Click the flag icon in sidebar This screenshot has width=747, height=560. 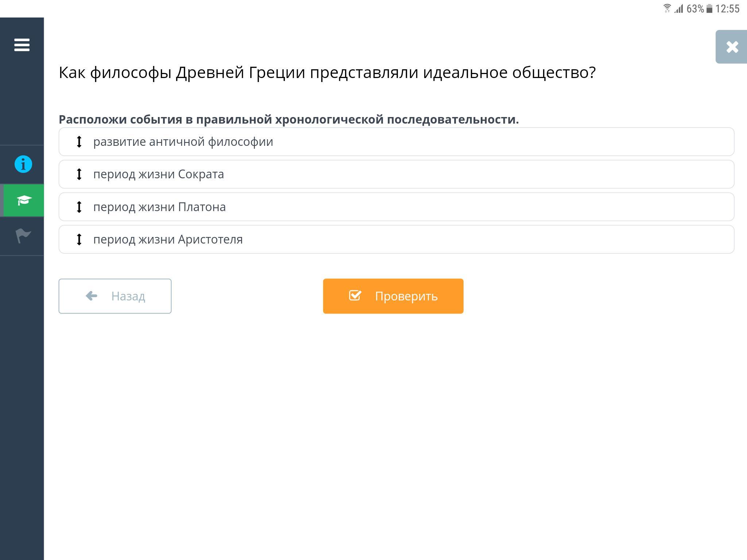click(x=23, y=236)
